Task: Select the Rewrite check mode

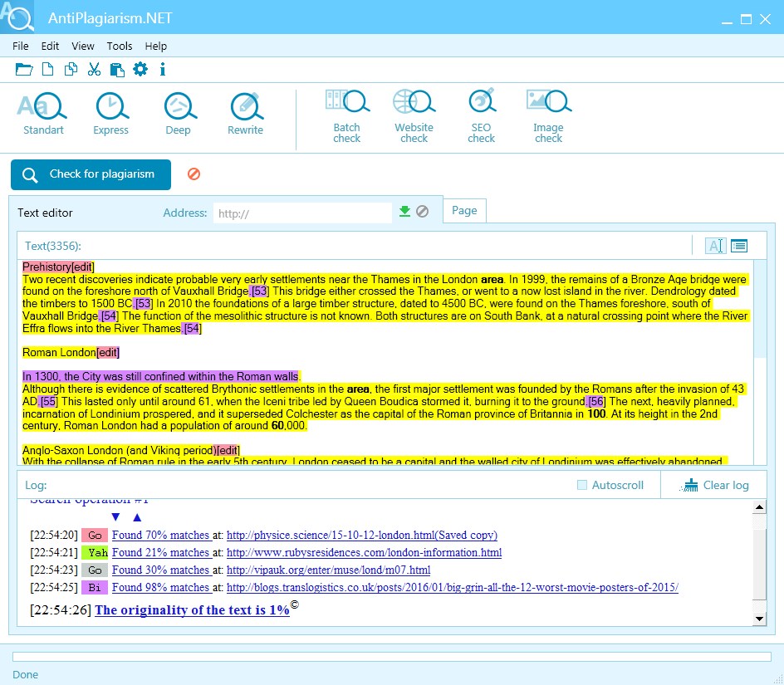Action: [x=244, y=115]
